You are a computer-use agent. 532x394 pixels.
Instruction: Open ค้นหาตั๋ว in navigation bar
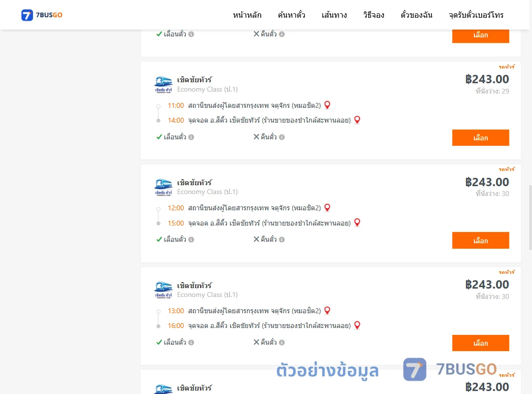pos(292,15)
